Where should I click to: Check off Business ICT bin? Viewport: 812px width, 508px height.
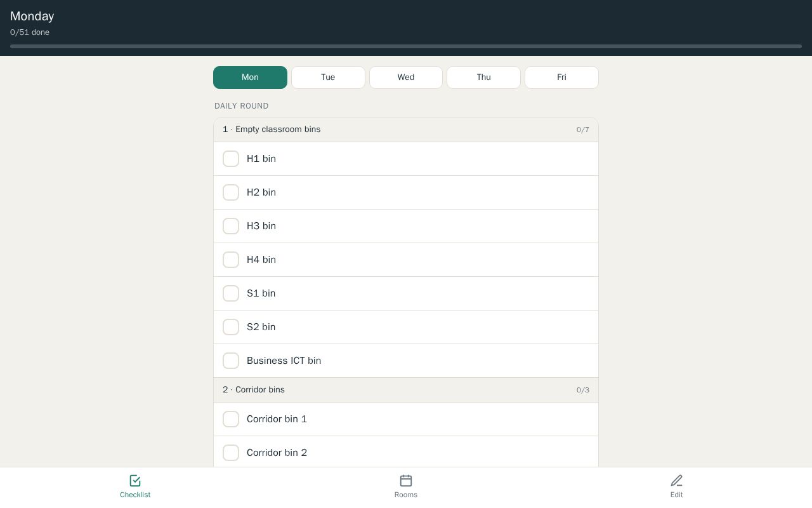pos(231,361)
